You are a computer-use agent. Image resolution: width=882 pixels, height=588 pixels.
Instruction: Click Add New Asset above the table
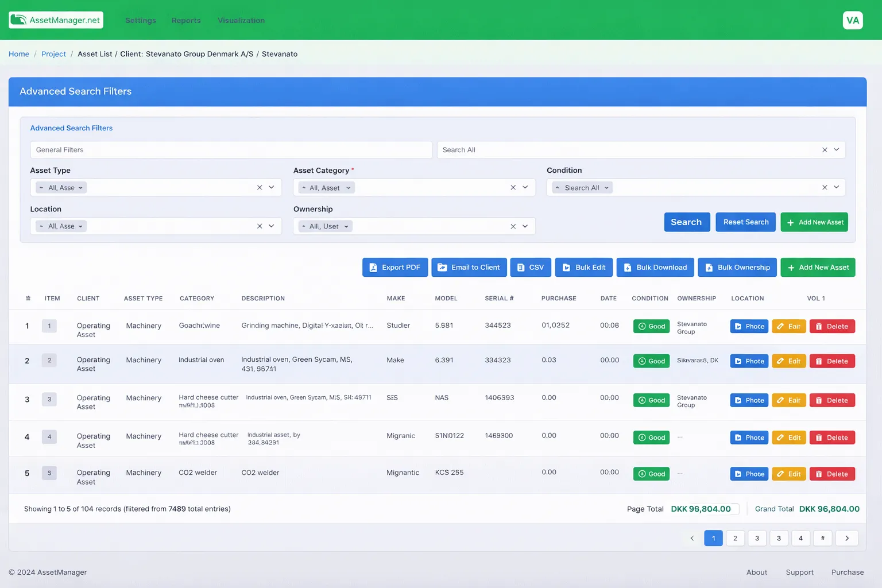click(x=818, y=268)
